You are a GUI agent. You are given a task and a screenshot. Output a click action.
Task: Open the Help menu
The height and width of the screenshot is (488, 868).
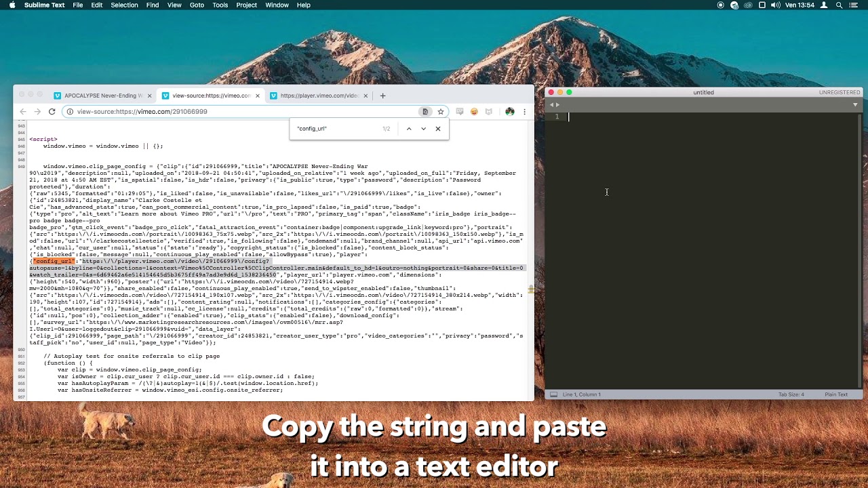(x=304, y=5)
